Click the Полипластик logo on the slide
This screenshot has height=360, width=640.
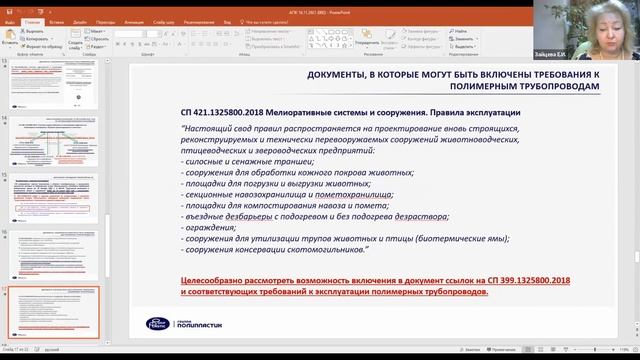point(184,324)
